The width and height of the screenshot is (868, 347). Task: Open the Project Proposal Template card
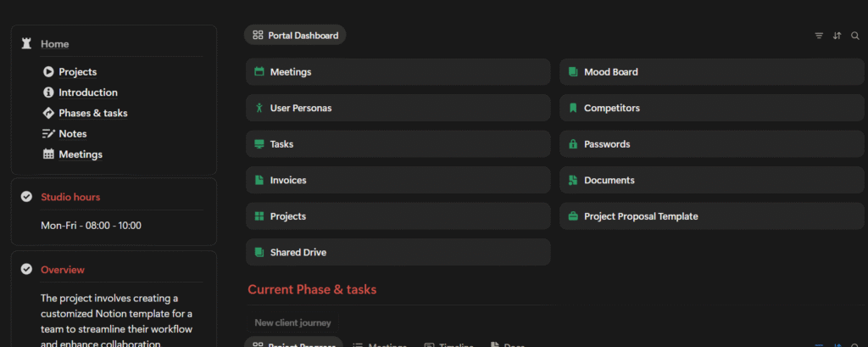pos(712,216)
